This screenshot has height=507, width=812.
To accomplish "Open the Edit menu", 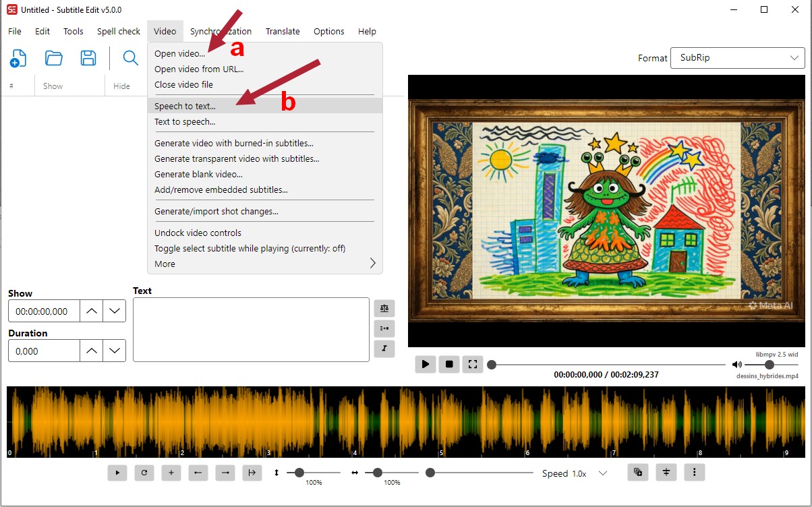I will [x=42, y=31].
